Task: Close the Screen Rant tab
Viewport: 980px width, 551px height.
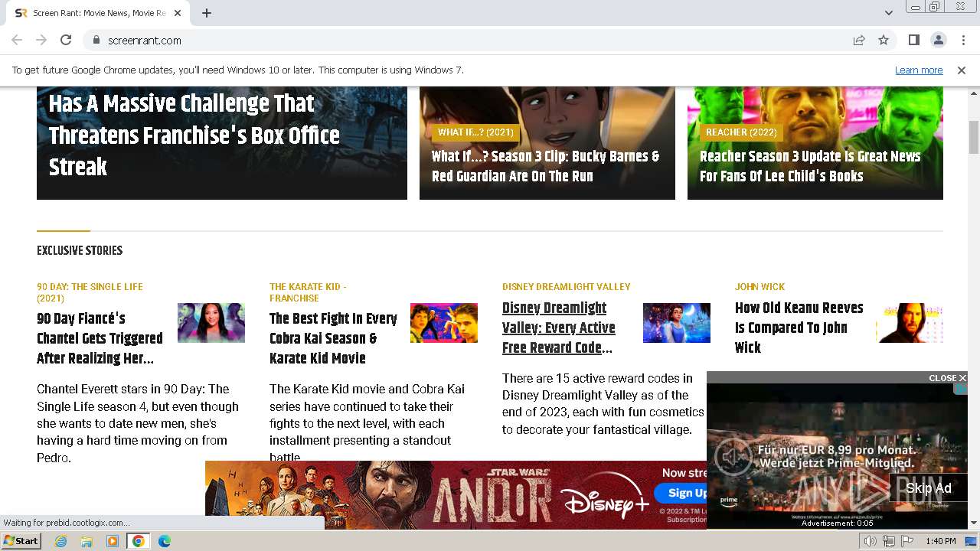Action: [178, 13]
